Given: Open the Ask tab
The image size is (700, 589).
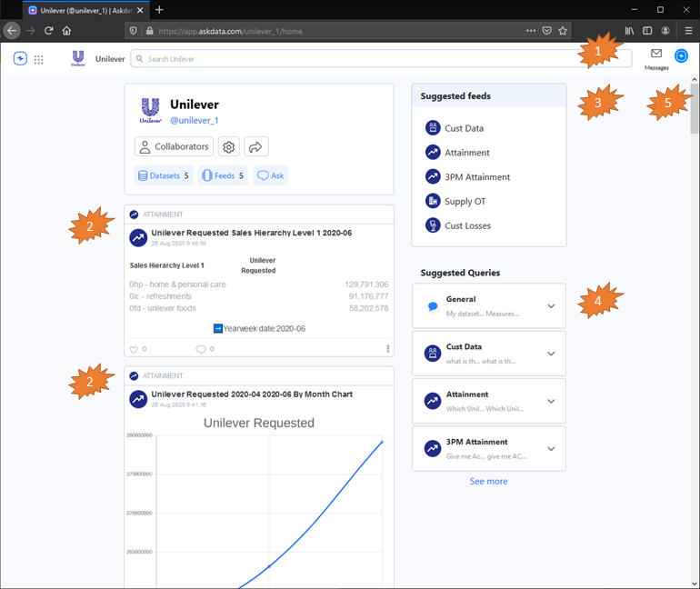Looking at the screenshot, I should tap(271, 175).
